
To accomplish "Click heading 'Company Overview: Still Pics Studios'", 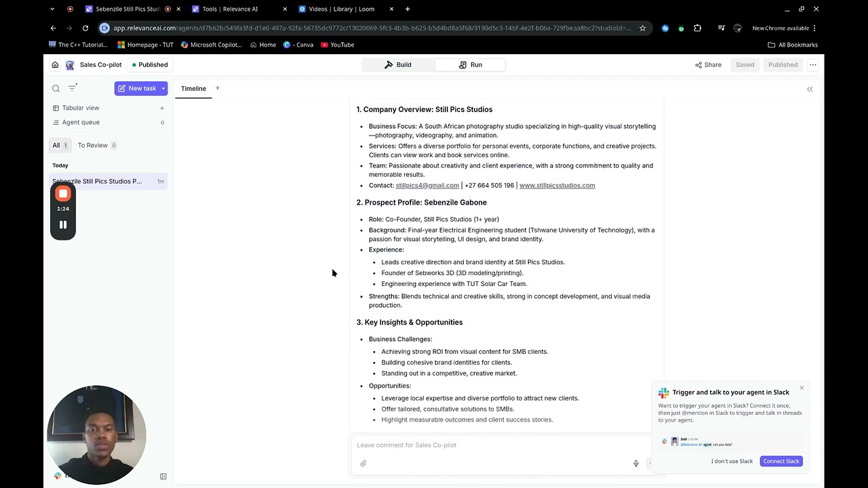I will pyautogui.click(x=425, y=110).
